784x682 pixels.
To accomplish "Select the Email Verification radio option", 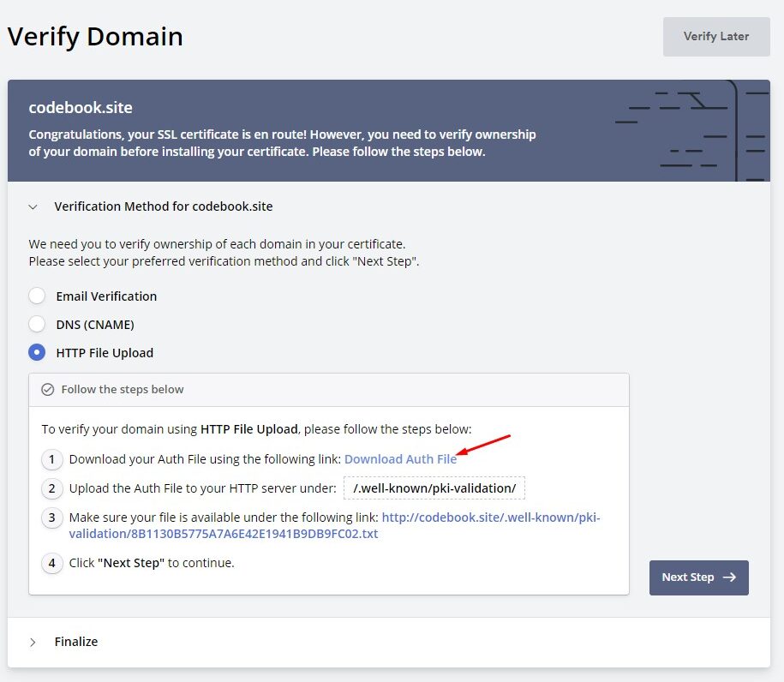I will coord(37,296).
